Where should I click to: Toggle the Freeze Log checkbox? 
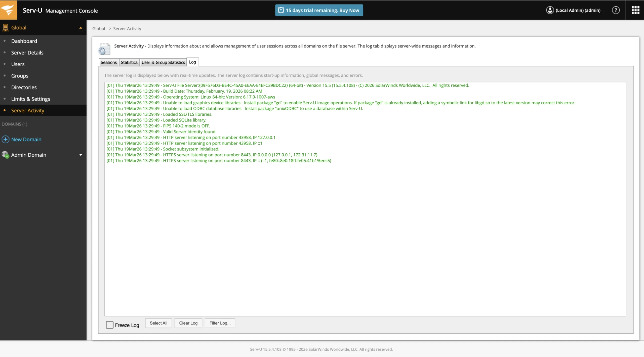tap(110, 325)
